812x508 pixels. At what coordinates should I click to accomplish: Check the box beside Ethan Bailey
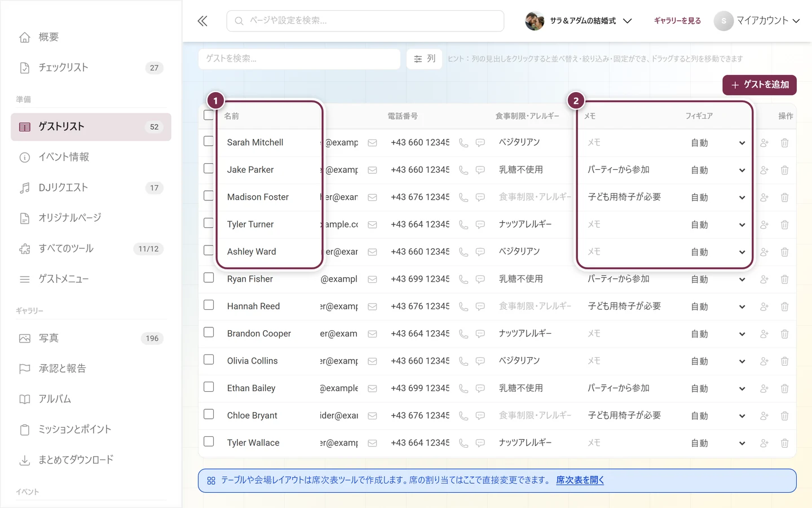pos(209,387)
